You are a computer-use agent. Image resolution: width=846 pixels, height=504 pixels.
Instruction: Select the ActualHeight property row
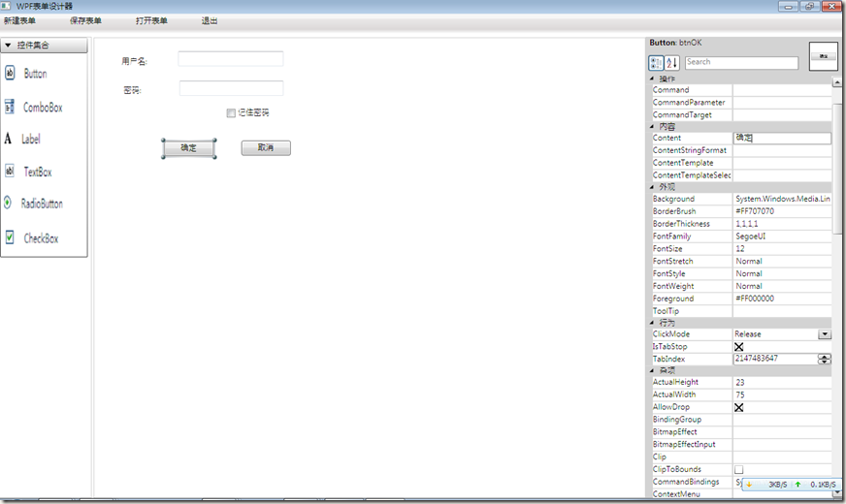point(741,382)
